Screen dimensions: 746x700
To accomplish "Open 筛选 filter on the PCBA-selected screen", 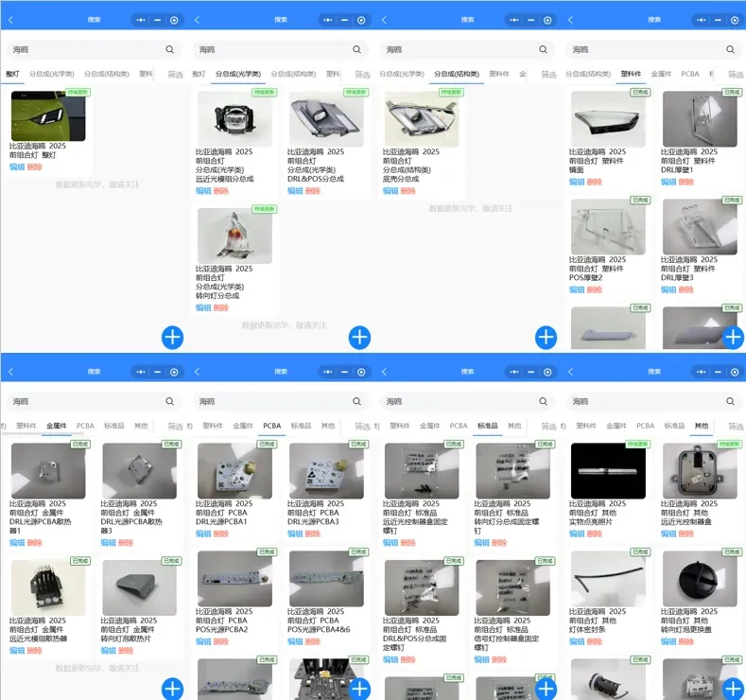I will click(362, 426).
